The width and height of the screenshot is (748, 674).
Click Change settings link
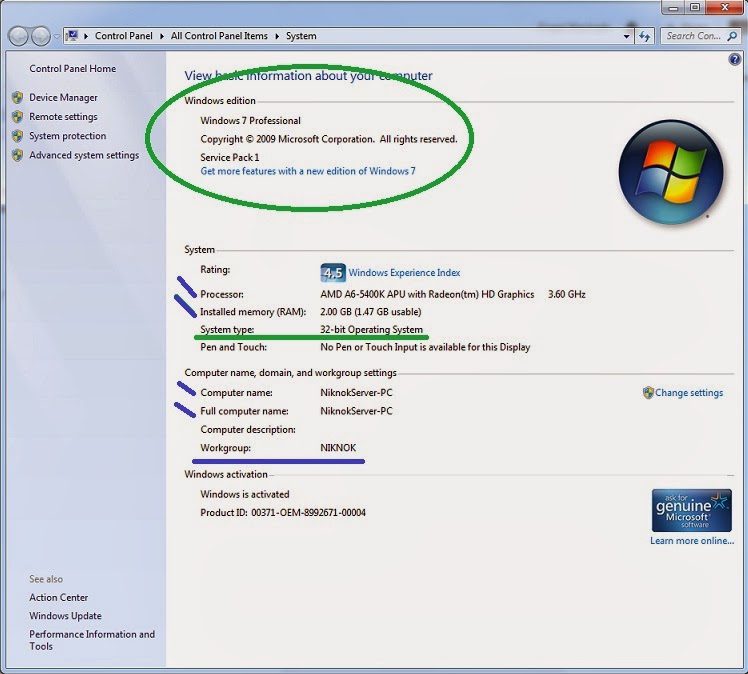(x=689, y=393)
